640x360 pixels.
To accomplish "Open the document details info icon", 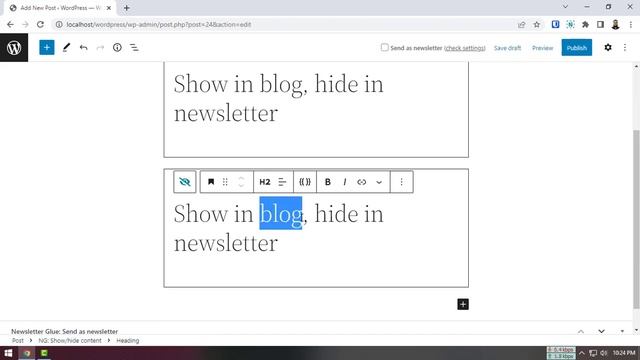I will pos(117,48).
